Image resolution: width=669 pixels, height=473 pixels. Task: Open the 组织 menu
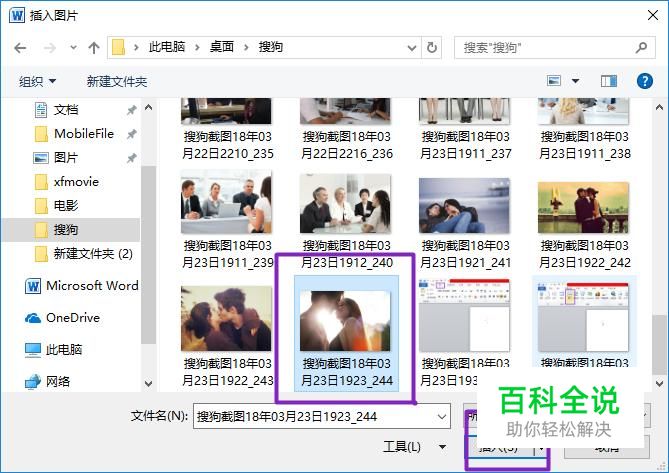pyautogui.click(x=37, y=81)
